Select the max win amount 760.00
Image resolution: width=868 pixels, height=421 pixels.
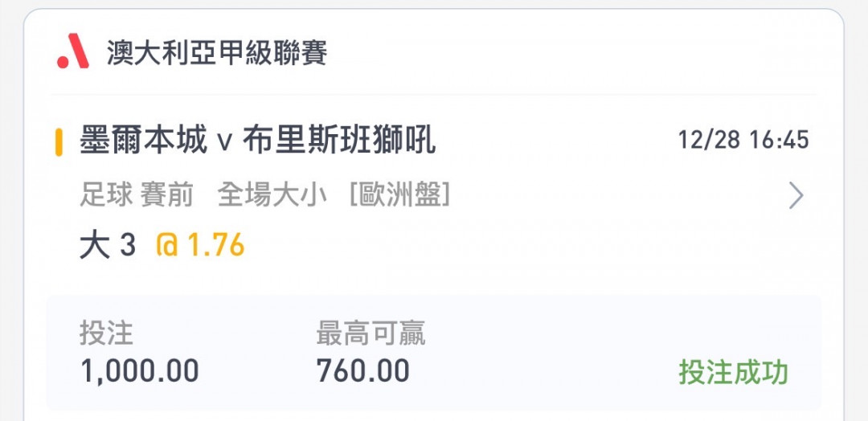coord(363,370)
